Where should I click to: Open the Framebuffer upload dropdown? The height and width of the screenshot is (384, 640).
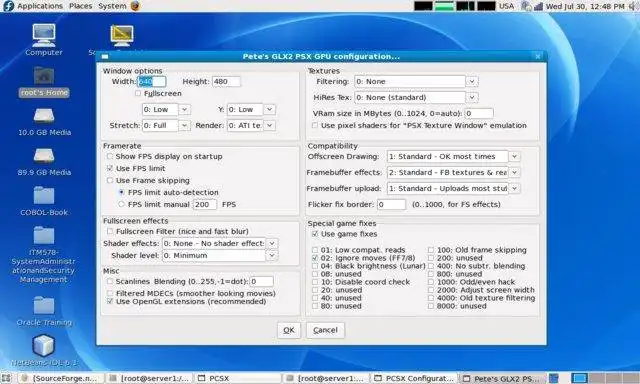pos(515,188)
